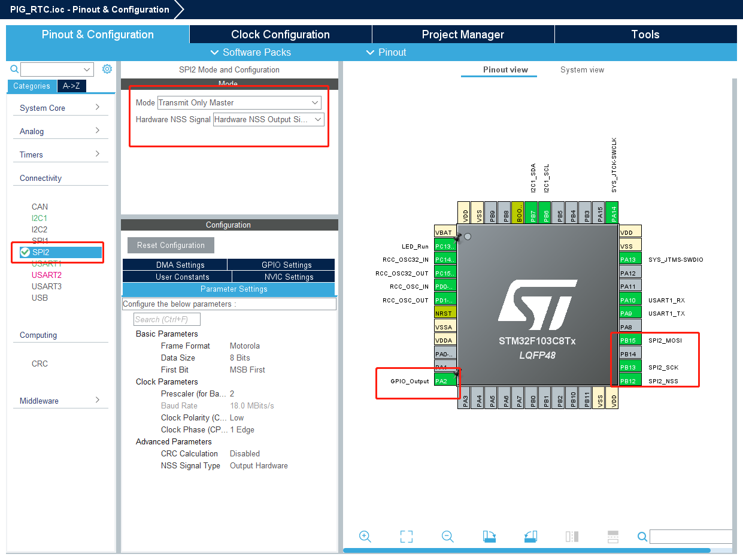
Task: Click the fit-to-screen frame icon
Action: click(407, 537)
